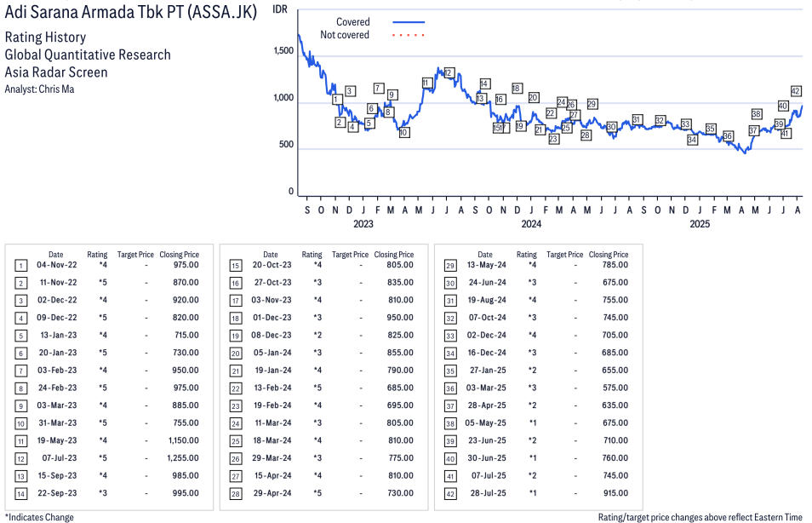The height and width of the screenshot is (523, 812).
Task: Click the IDR axis unit label
Action: point(280,9)
